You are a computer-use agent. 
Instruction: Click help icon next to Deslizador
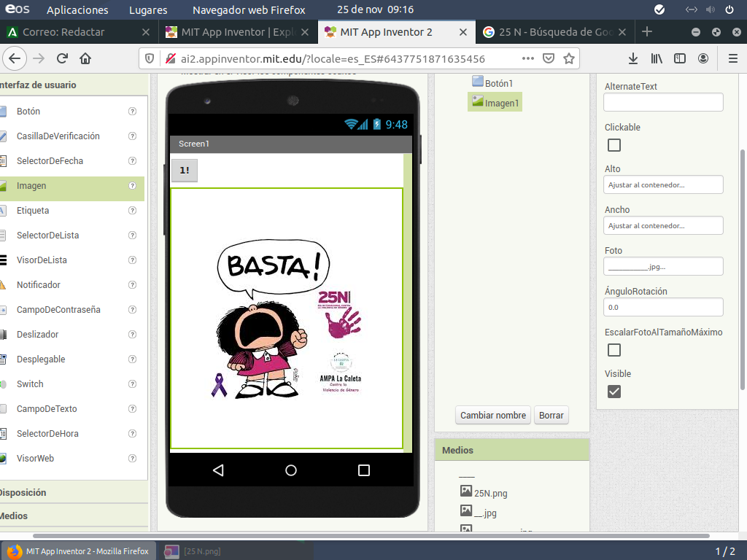pos(133,334)
